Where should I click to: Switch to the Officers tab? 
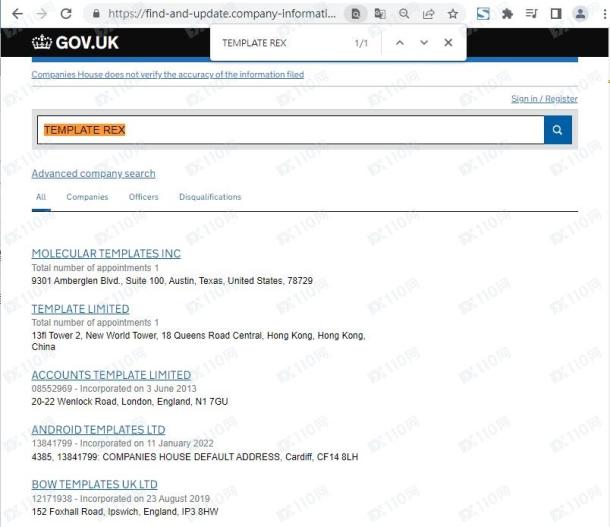pos(144,197)
